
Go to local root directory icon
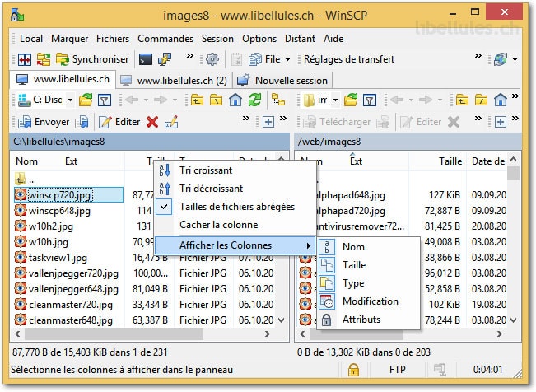(216, 100)
